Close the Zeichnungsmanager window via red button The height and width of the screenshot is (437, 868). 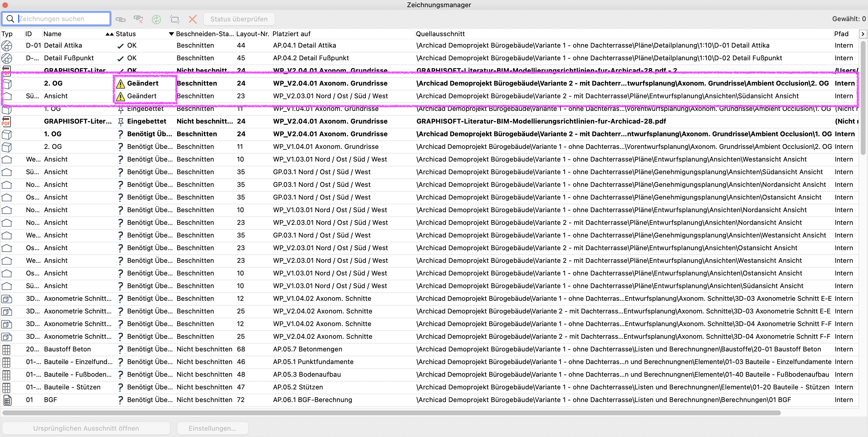coord(5,5)
